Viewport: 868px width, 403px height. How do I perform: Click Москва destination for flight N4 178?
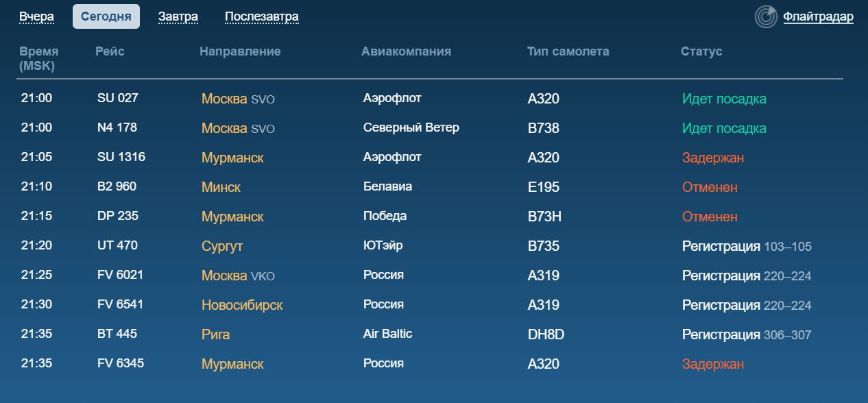click(x=224, y=128)
